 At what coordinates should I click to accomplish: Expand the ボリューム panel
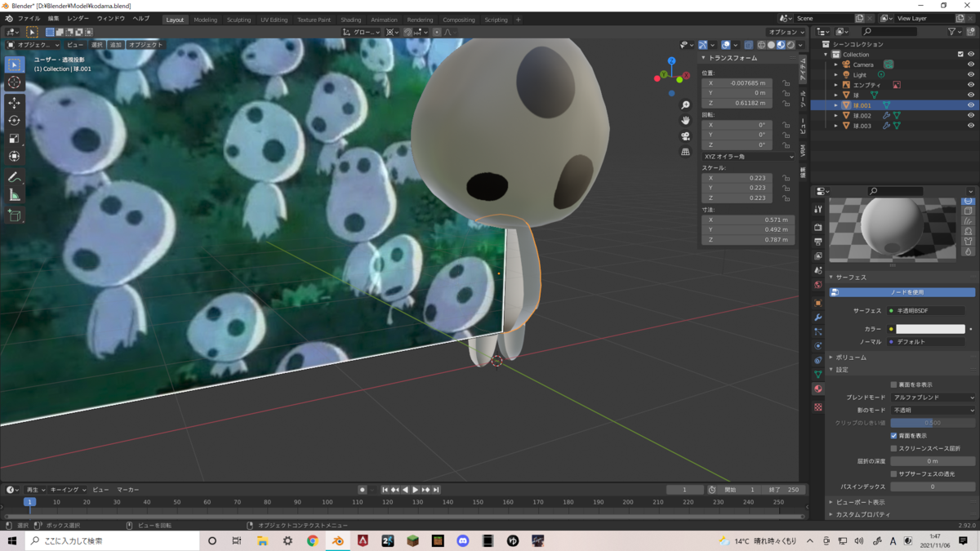[850, 358]
